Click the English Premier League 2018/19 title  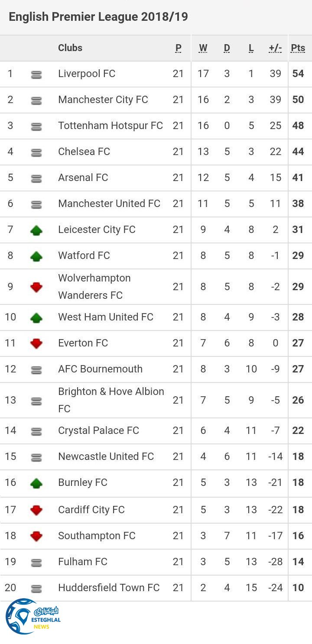pos(98,17)
